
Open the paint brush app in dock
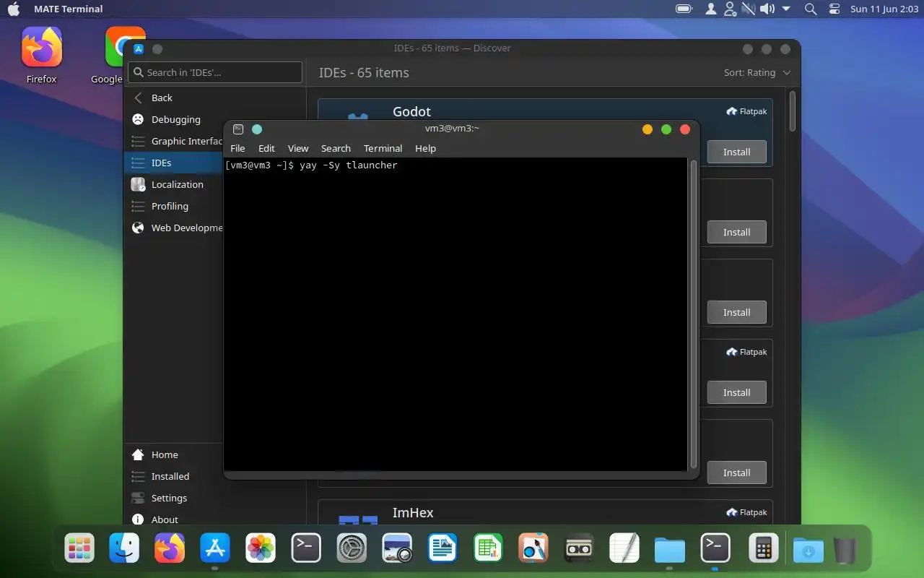click(x=533, y=548)
